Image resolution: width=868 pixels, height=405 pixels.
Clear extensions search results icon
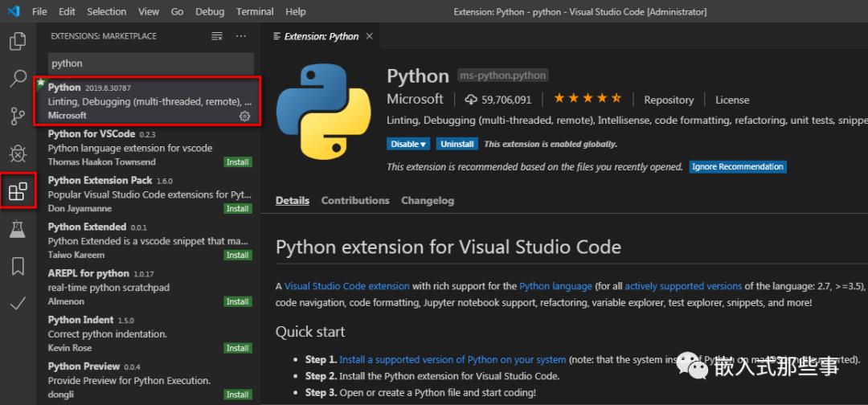(x=217, y=36)
